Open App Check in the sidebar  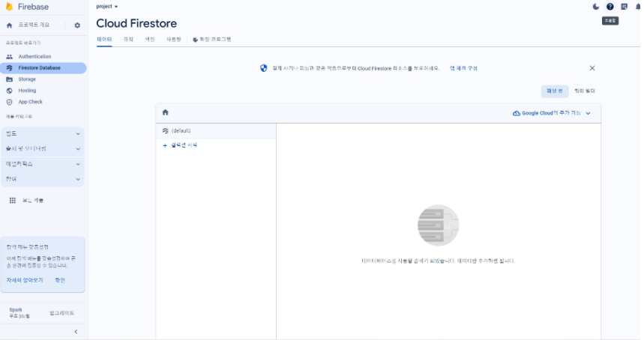pyautogui.click(x=30, y=102)
